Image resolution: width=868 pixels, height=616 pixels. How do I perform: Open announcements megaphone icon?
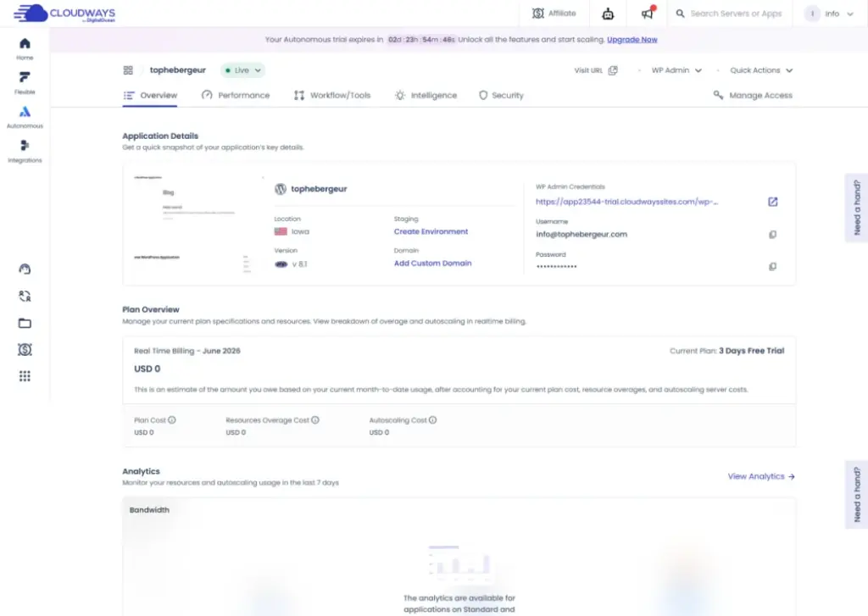tap(647, 13)
